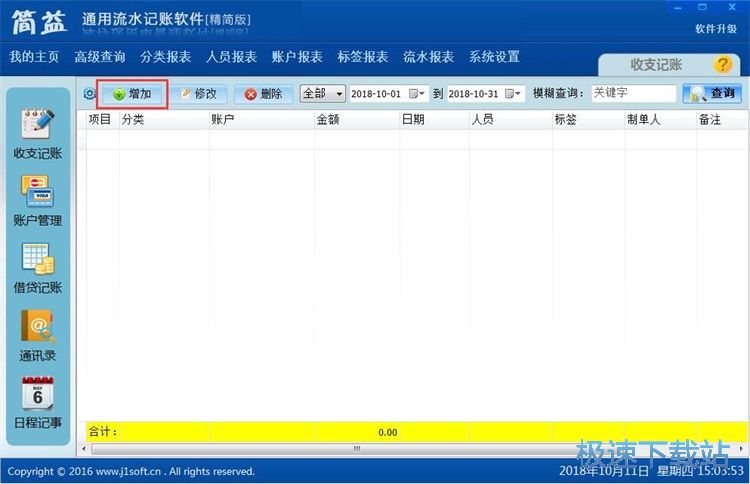Screen dimensions: 750x484
Task: Sort by 金额 column header
Action: pyautogui.click(x=357, y=120)
